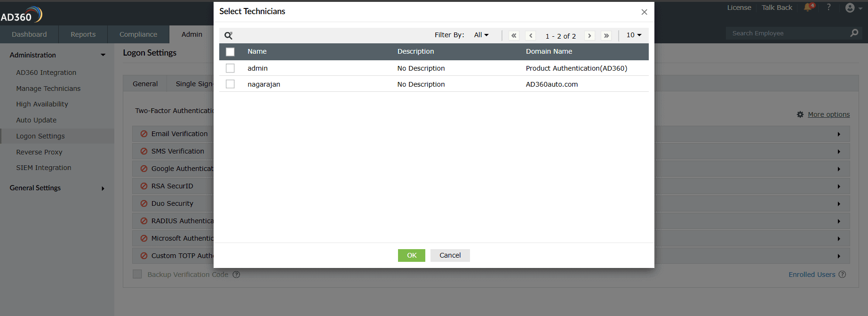Image resolution: width=868 pixels, height=316 pixels.
Task: Expand the SMS Verification row arrow
Action: pyautogui.click(x=839, y=152)
